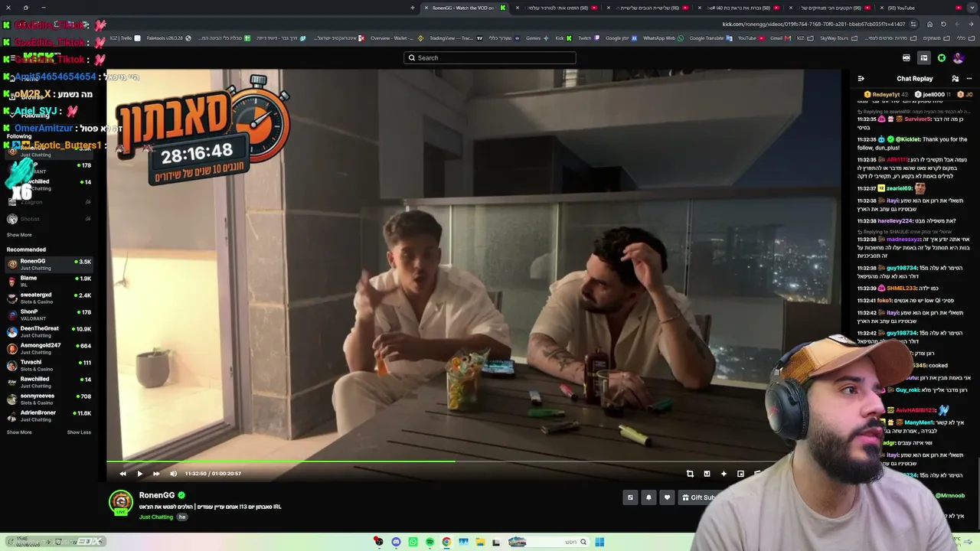Open chat options three-dot menu
The image size is (980, 551).
click(x=969, y=78)
